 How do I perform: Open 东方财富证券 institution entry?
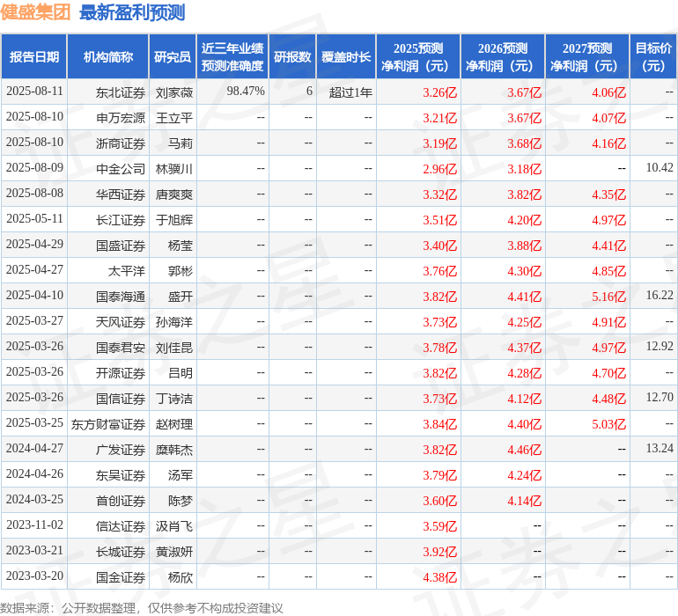point(108,424)
